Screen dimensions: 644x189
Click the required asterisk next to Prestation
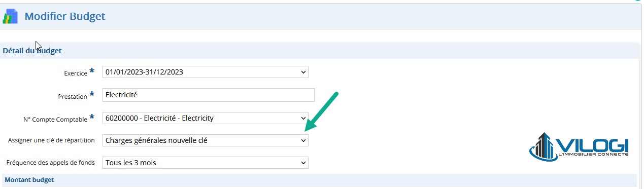coord(92,95)
